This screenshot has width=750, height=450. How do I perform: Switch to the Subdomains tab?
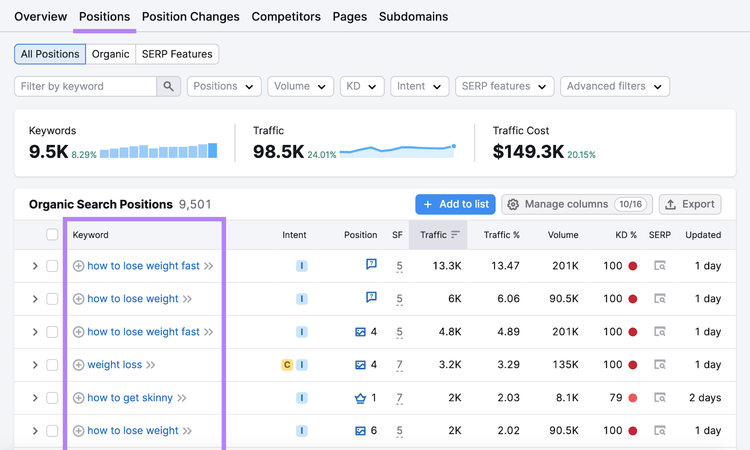(x=413, y=16)
